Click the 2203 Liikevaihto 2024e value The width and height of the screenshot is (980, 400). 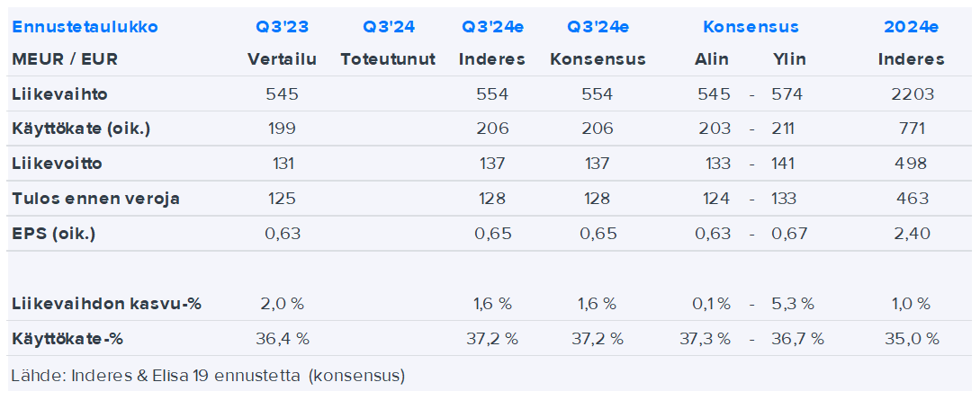911,94
